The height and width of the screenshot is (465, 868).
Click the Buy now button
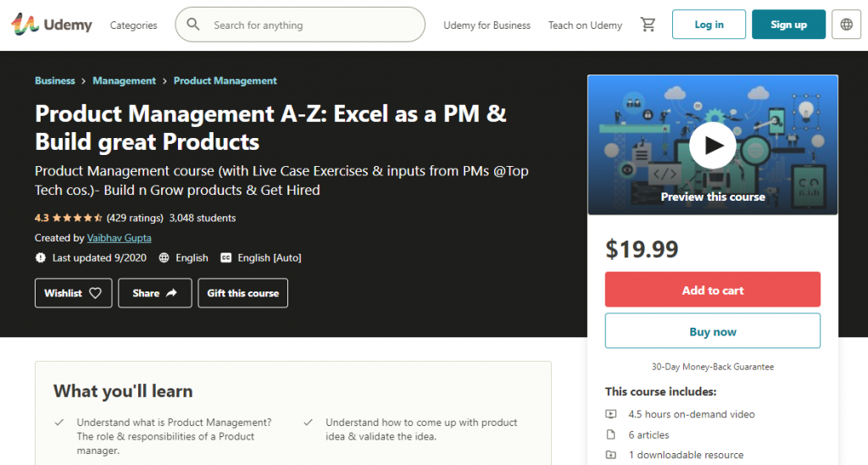712,331
